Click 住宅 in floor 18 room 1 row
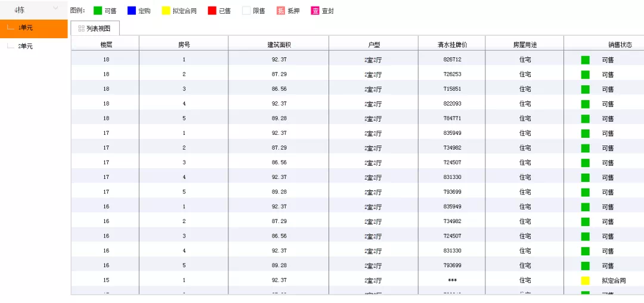The image size is (644, 303). tap(525, 60)
